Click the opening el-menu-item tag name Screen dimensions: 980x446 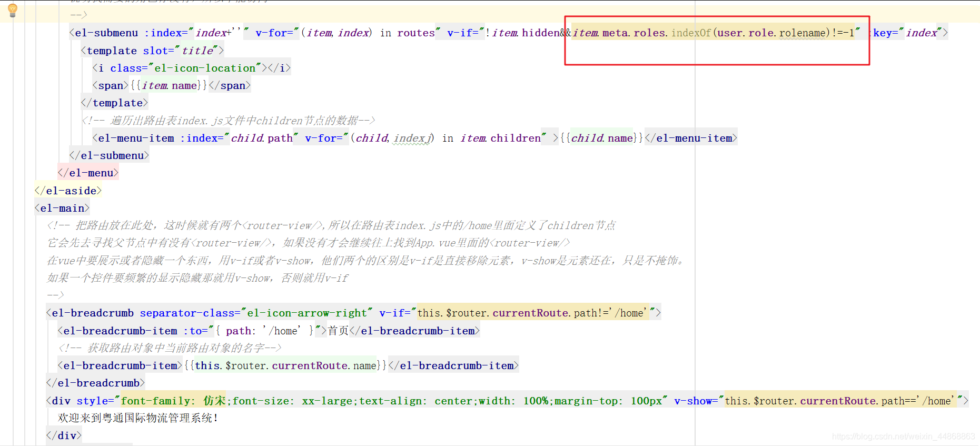[x=136, y=138]
